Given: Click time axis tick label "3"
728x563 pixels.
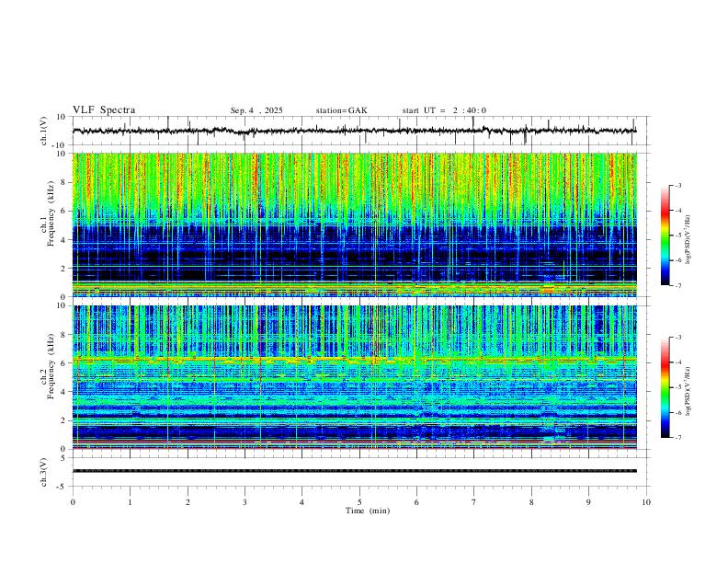Looking at the screenshot, I should (x=245, y=502).
